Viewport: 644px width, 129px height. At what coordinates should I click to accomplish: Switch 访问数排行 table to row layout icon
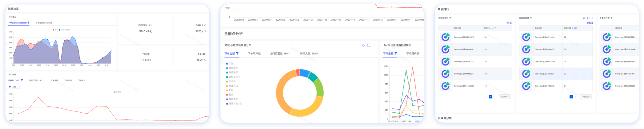(x=508, y=23)
